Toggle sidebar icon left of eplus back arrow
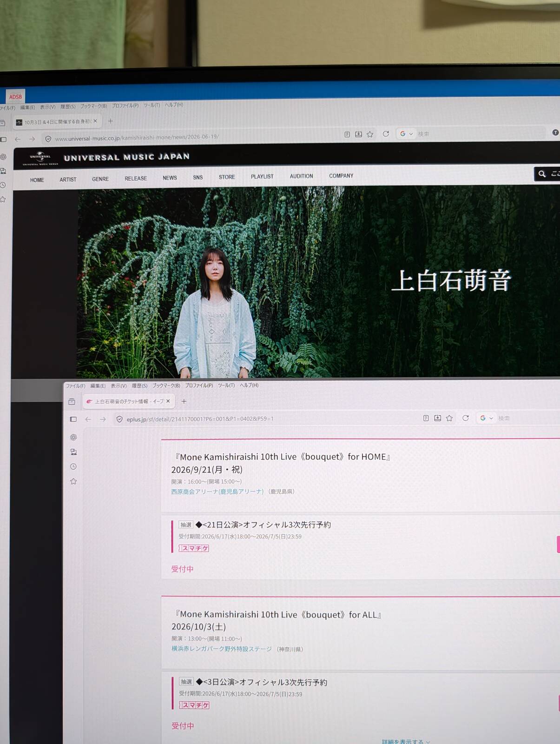The image size is (560, 744). pyautogui.click(x=73, y=419)
